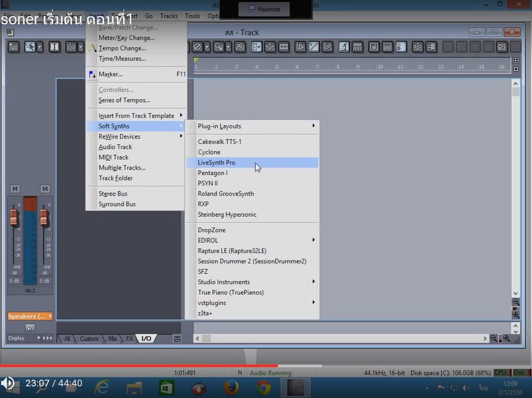
Task: Click the red video progress bar
Action: click(x=139, y=365)
